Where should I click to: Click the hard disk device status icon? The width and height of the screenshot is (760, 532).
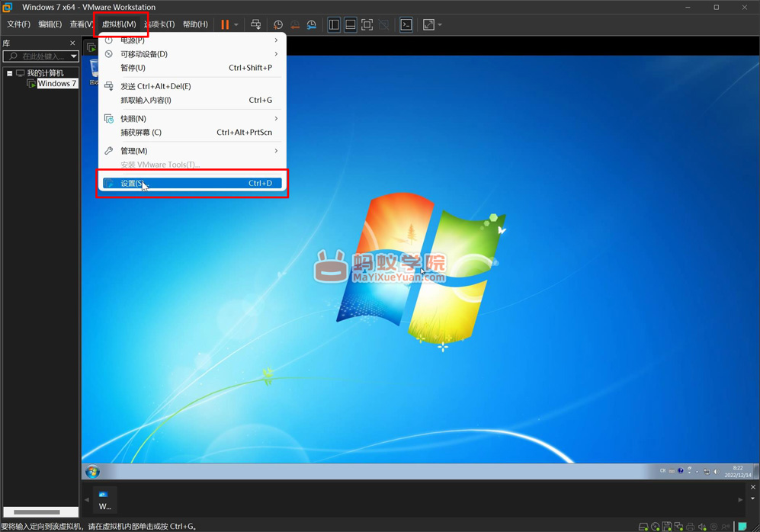pyautogui.click(x=643, y=526)
